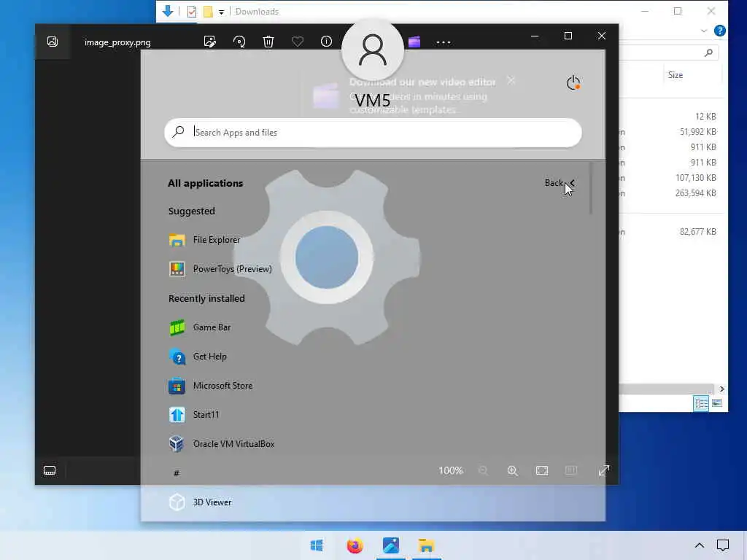Switch Downloads to large thumbnails view
Viewport: 747px width, 560px height.
coord(717,403)
